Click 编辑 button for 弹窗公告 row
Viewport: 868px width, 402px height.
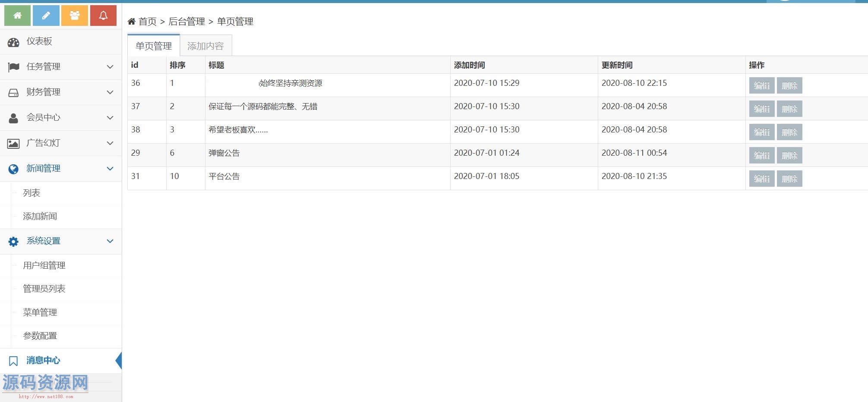[761, 156]
